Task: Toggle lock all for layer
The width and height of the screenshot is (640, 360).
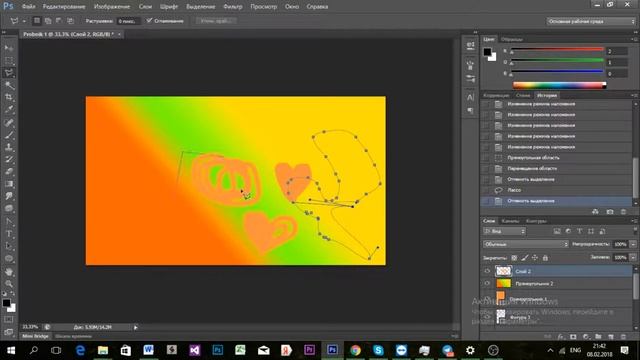Action: pyautogui.click(x=545, y=258)
